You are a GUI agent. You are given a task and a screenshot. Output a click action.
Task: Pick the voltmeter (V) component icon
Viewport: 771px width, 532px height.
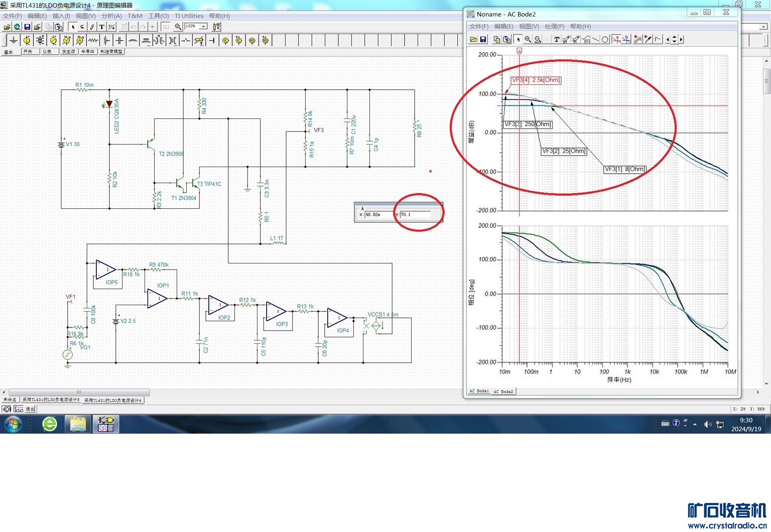pos(66,40)
